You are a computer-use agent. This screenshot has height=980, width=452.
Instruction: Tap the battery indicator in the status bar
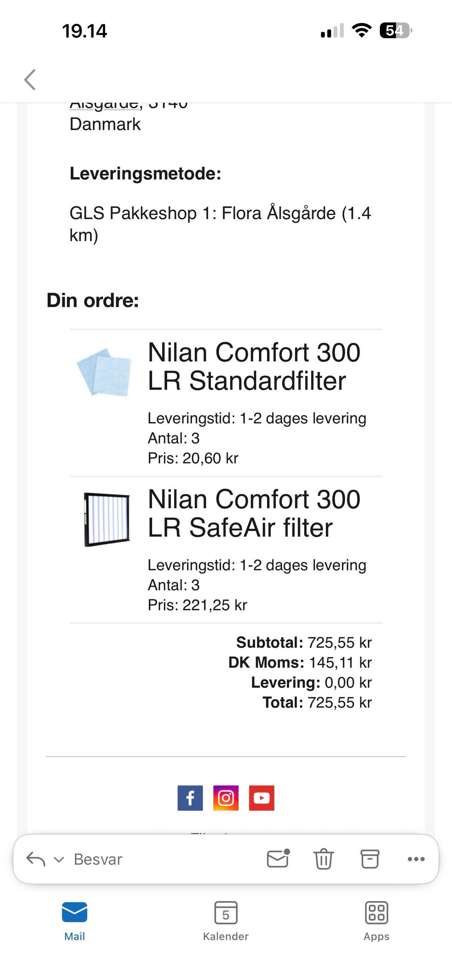pos(395,31)
